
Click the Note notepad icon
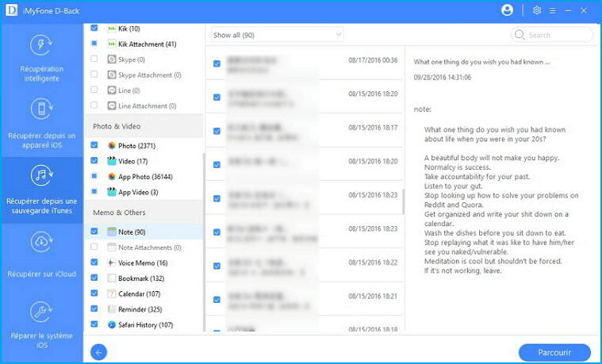112,232
